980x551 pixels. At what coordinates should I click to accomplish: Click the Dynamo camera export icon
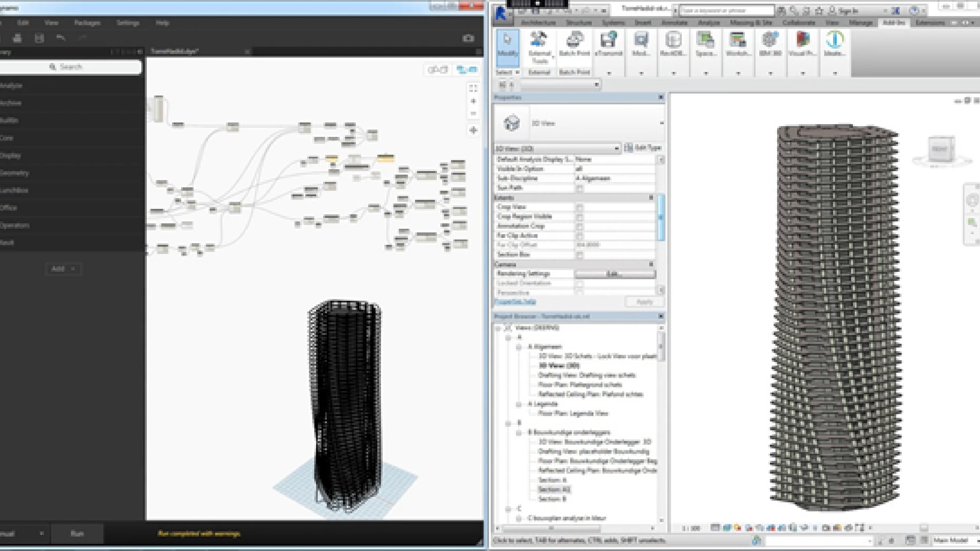point(468,38)
